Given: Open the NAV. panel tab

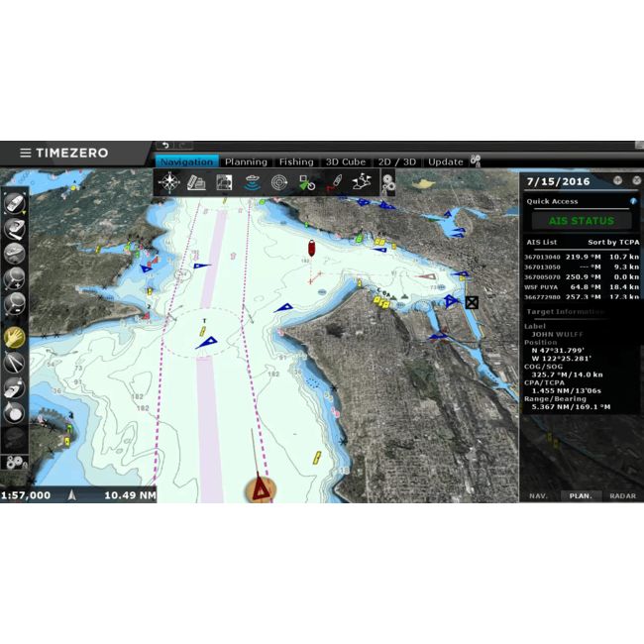Looking at the screenshot, I should (538, 495).
